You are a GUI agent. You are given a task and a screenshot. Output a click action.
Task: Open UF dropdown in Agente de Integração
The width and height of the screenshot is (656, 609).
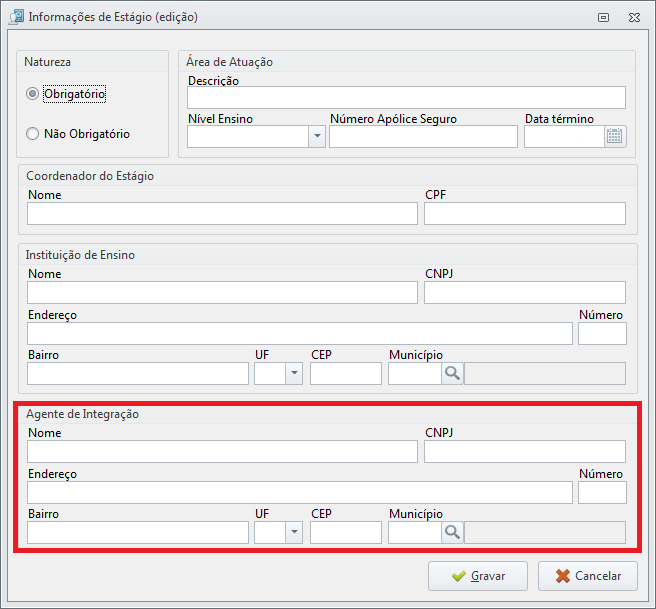tap(294, 532)
